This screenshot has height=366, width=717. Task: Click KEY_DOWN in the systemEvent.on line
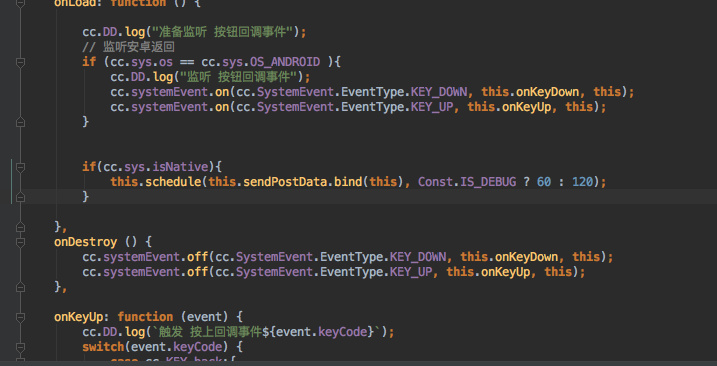439,92
